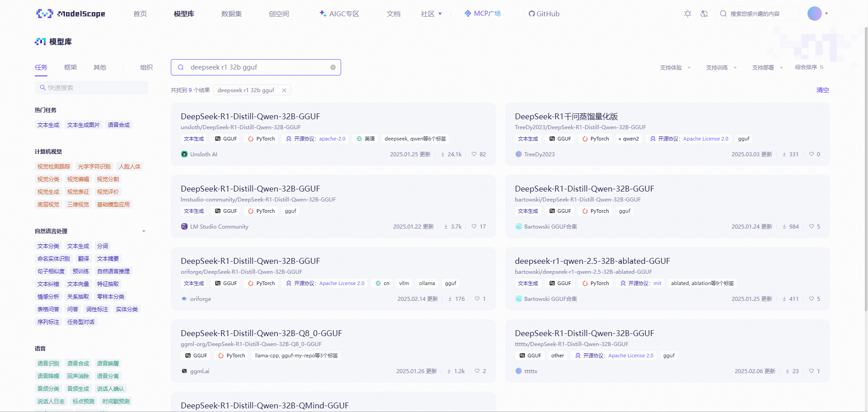Viewport: 868px width, 412px height.
Task: Click the ModelScope logo
Action: click(70, 14)
